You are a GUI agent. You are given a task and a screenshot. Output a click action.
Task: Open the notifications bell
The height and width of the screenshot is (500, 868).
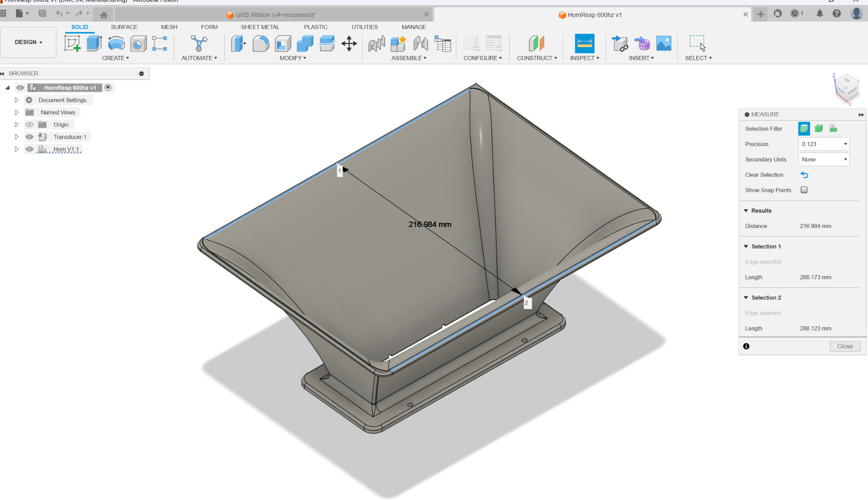[820, 14]
